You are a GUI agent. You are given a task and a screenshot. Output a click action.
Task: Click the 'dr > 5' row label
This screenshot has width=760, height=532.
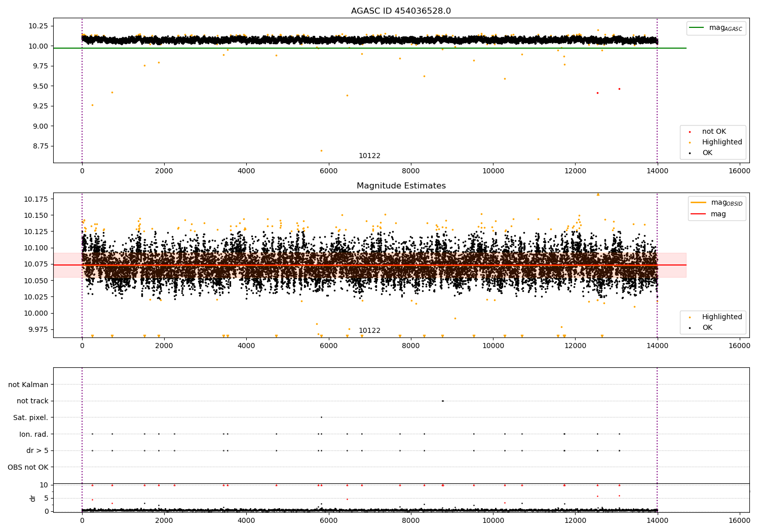(x=37, y=450)
